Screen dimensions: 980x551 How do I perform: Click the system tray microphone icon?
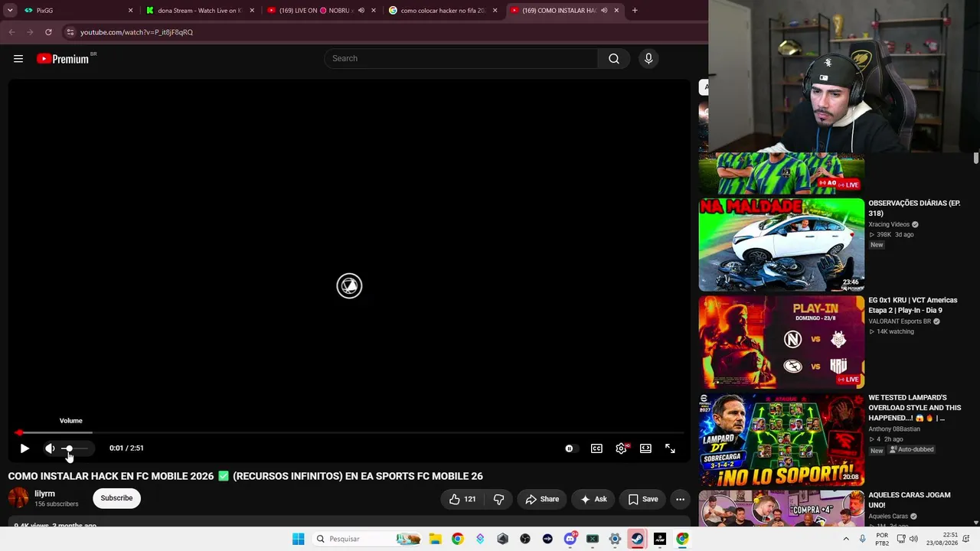click(x=862, y=539)
